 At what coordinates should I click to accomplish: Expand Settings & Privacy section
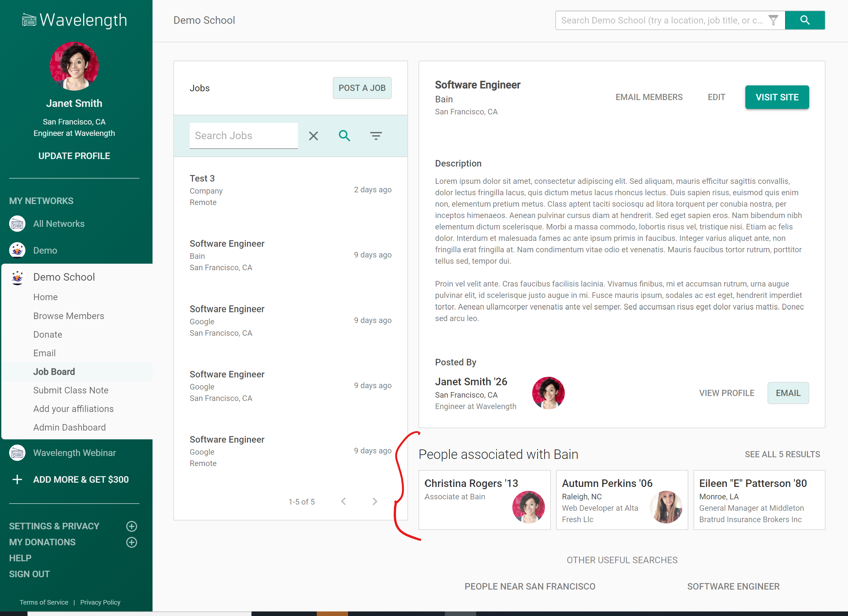click(x=131, y=526)
